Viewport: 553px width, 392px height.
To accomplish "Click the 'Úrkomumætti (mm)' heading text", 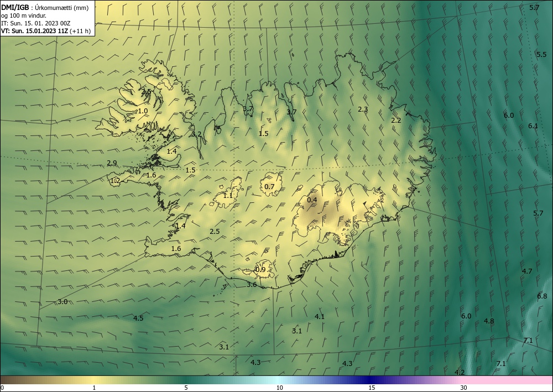I will click(x=62, y=8).
